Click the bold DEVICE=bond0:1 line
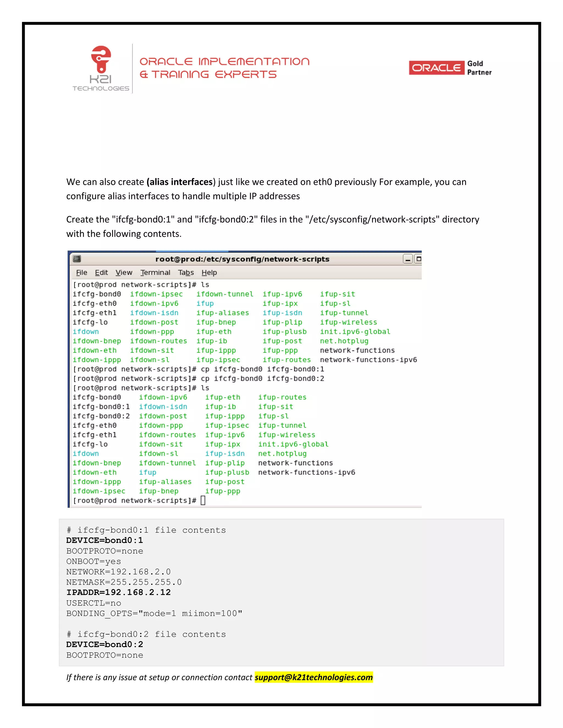The width and height of the screenshot is (563, 728). pos(104,540)
